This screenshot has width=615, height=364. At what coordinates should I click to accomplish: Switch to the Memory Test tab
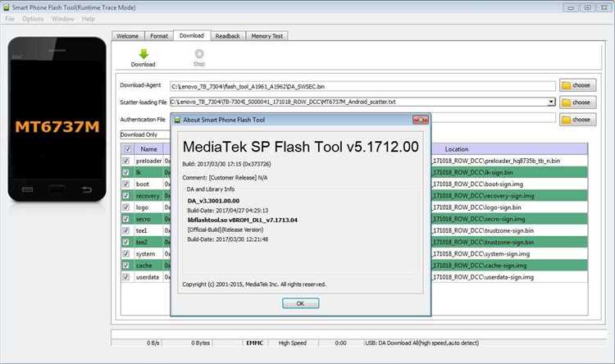pyautogui.click(x=266, y=36)
